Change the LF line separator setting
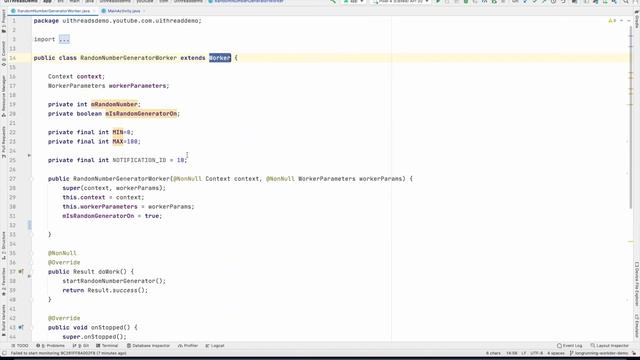Viewport: 640px width, 360px height. [524, 353]
